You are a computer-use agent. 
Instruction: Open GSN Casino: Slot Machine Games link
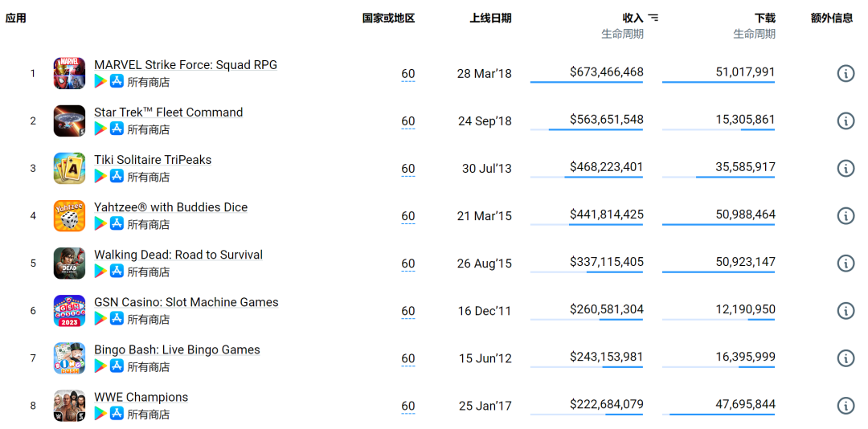pyautogui.click(x=186, y=302)
